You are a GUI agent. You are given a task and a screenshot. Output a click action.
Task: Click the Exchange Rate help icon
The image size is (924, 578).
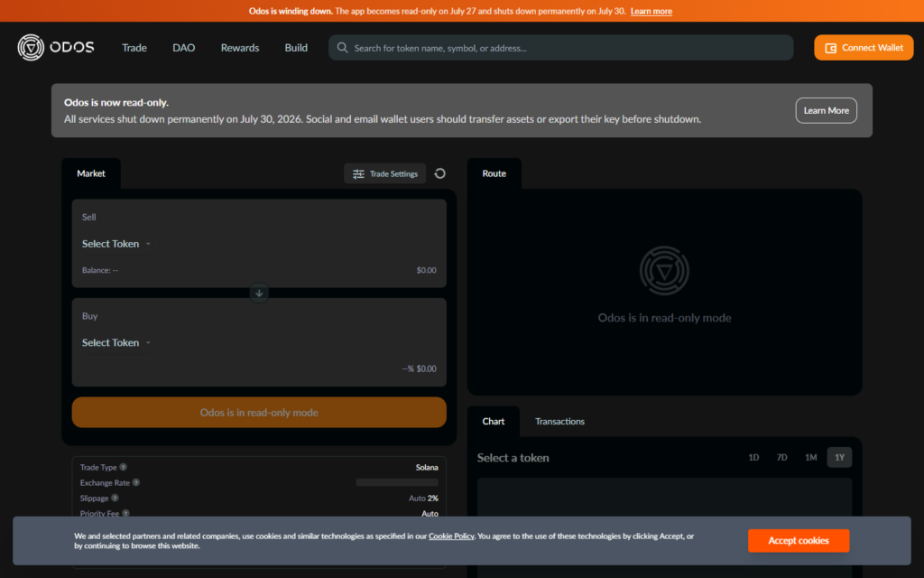136,482
